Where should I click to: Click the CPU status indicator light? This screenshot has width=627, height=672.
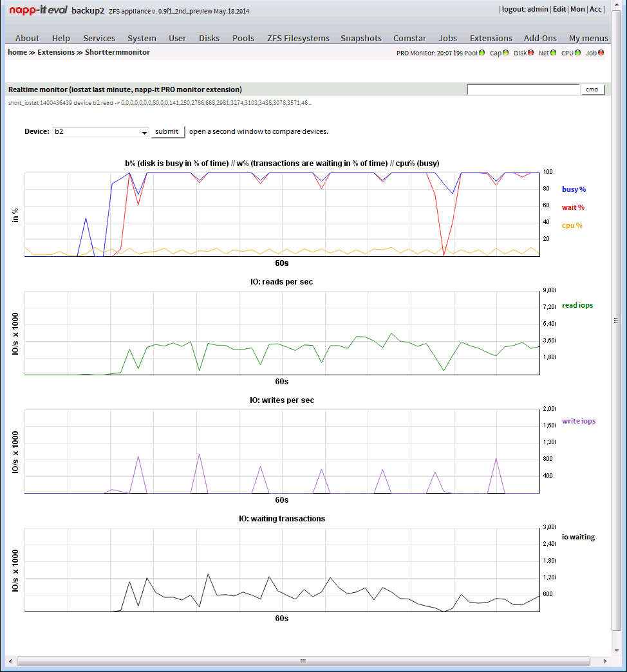577,53
